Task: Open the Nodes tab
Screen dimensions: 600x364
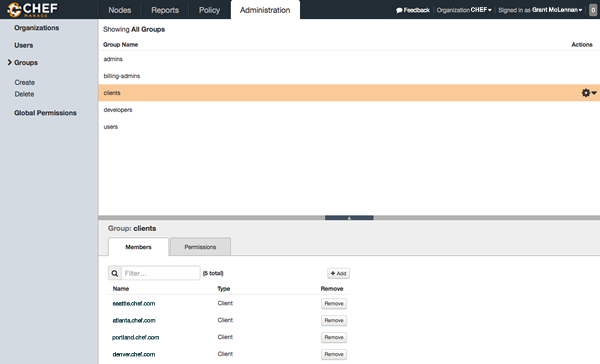Action: click(x=120, y=10)
